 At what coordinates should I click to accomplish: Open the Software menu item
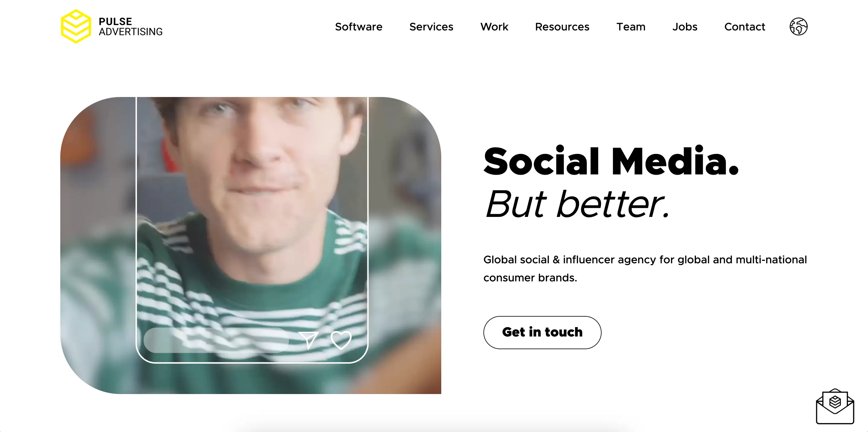359,27
